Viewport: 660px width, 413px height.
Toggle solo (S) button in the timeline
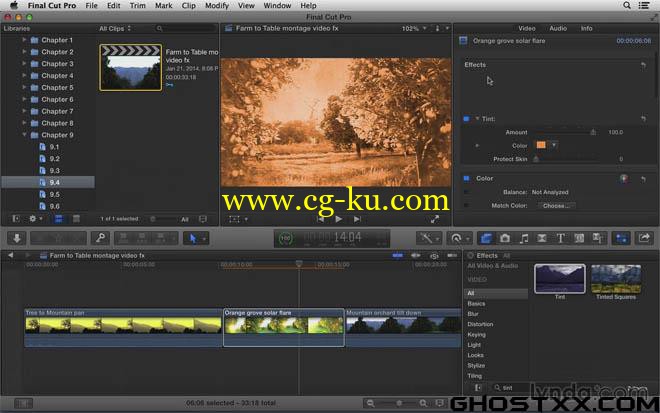[x=434, y=256]
